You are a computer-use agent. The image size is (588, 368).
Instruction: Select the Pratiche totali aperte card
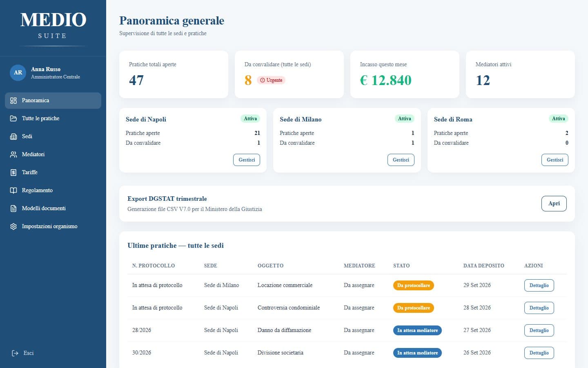[174, 74]
